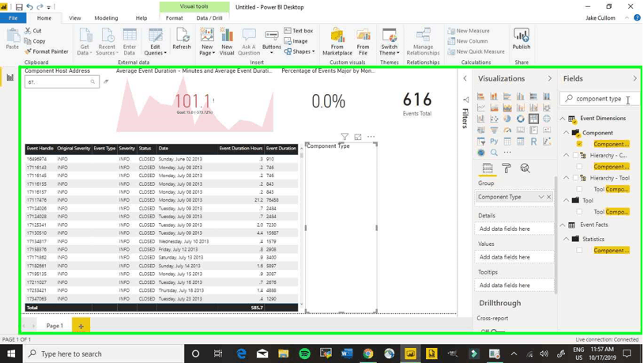
Task: Select the Scatter chart visualization
Action: (494, 119)
